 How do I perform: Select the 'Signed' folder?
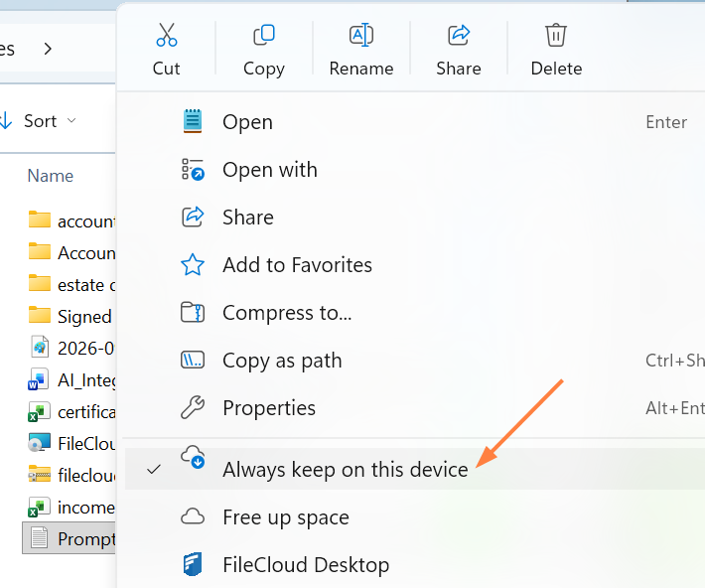click(x=71, y=316)
